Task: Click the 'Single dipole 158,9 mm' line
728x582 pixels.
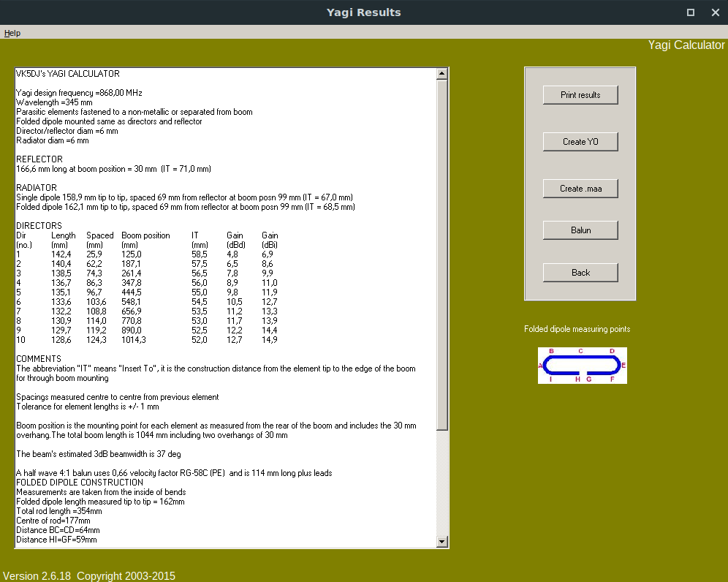Action: pyautogui.click(x=184, y=197)
